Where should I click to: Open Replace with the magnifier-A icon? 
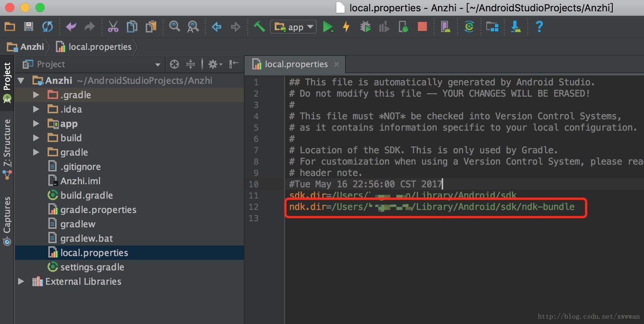(x=193, y=26)
